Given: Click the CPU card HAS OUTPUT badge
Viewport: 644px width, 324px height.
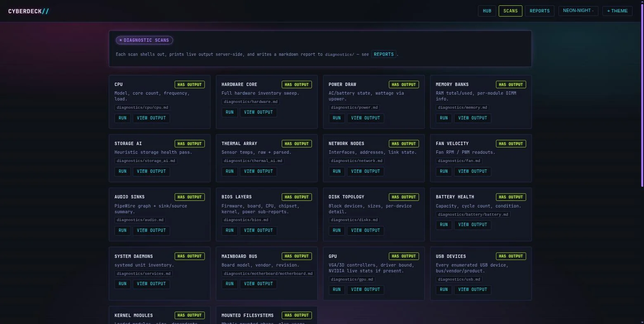Looking at the screenshot, I should 190,84.
